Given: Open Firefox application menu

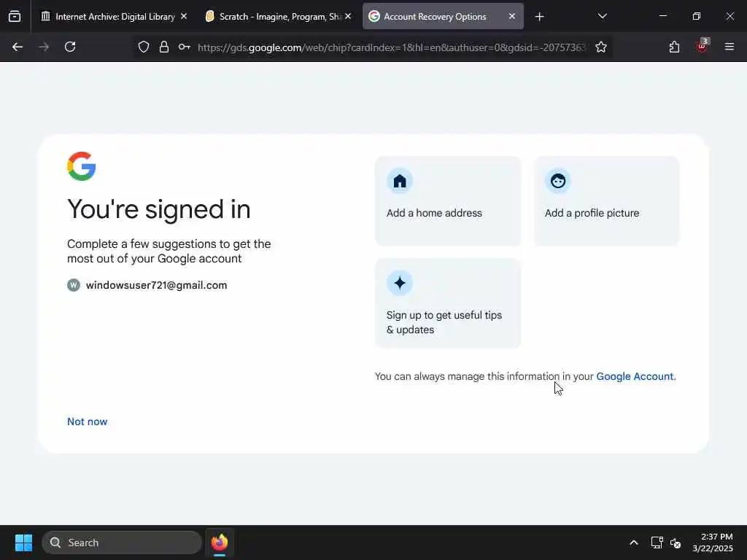Looking at the screenshot, I should [729, 47].
